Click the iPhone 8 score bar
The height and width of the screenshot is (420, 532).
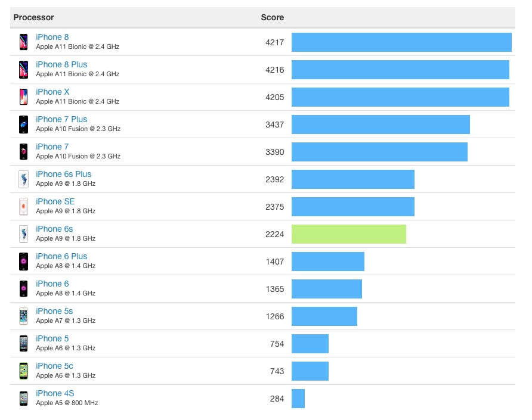(401, 42)
